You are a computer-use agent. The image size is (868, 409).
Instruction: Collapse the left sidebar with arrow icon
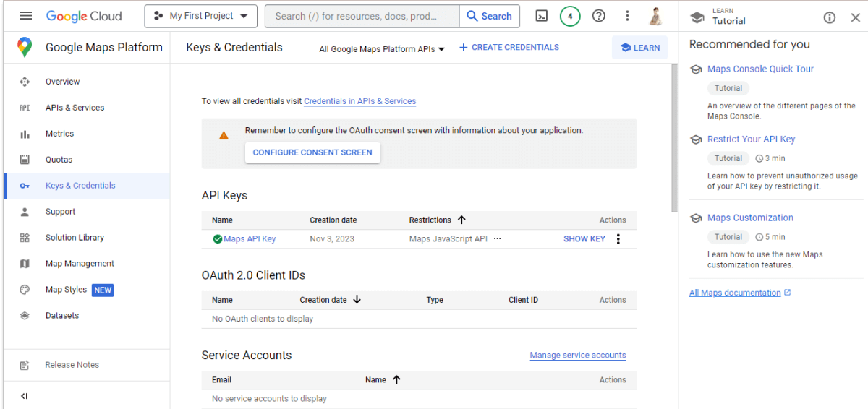[x=25, y=396]
